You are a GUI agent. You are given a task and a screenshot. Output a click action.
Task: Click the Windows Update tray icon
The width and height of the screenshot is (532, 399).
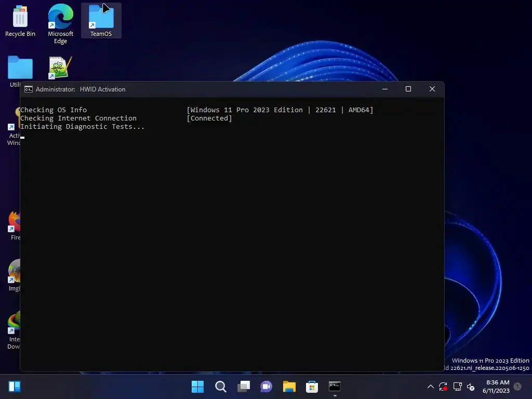click(443, 387)
